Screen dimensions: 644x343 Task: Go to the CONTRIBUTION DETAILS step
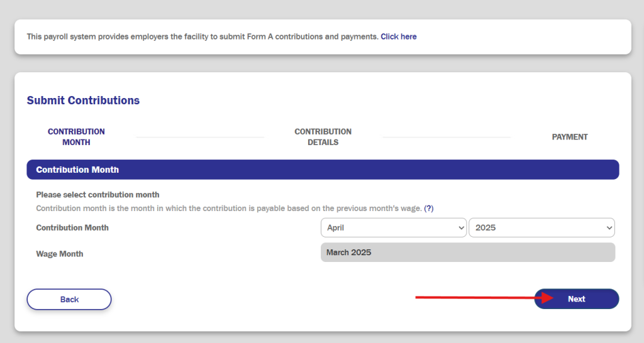(x=323, y=137)
